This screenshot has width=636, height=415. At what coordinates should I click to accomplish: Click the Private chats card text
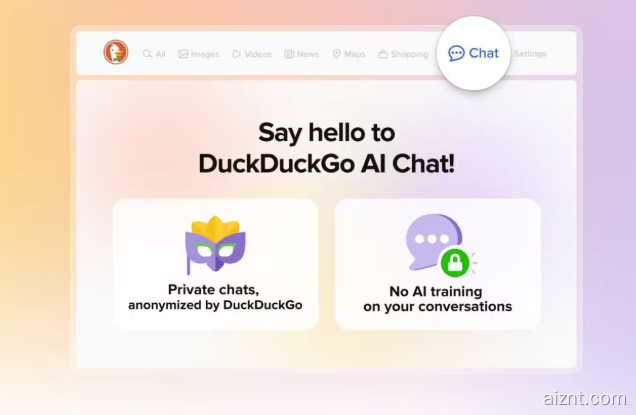pos(215,297)
